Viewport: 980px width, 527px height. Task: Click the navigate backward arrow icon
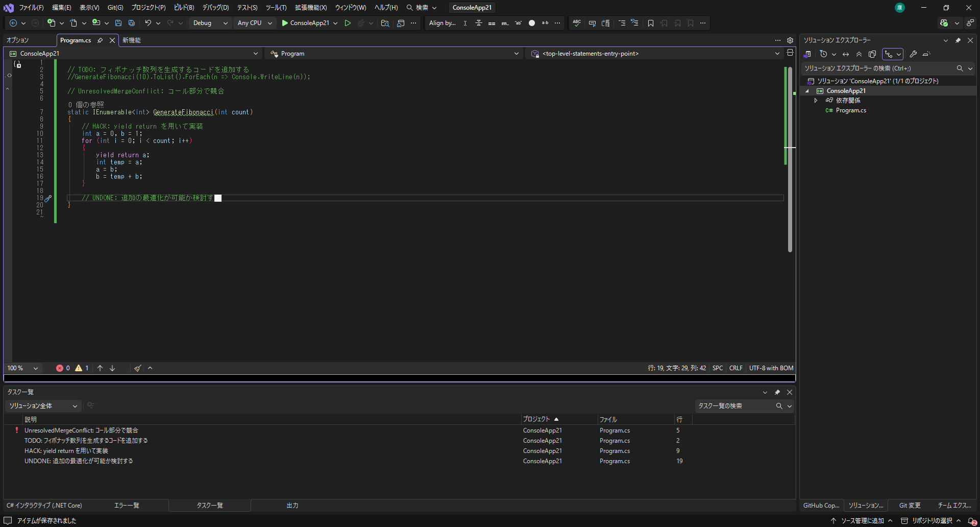pyautogui.click(x=13, y=23)
